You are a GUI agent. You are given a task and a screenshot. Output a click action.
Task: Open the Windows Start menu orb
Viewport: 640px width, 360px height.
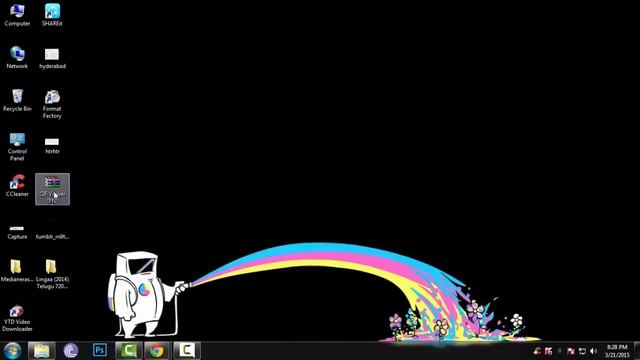13,351
